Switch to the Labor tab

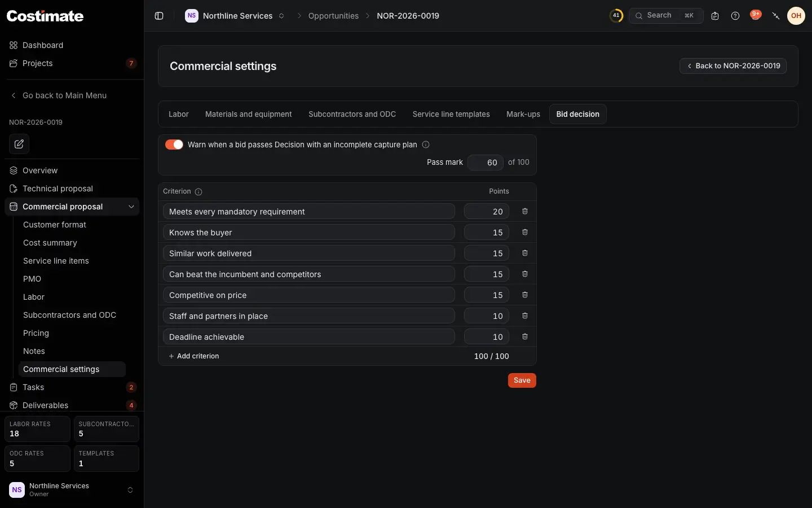[x=179, y=114]
